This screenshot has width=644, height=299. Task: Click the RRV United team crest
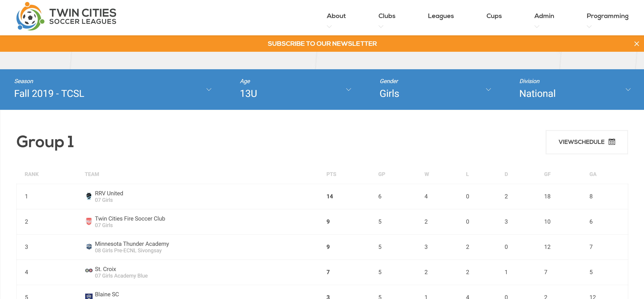click(x=89, y=196)
